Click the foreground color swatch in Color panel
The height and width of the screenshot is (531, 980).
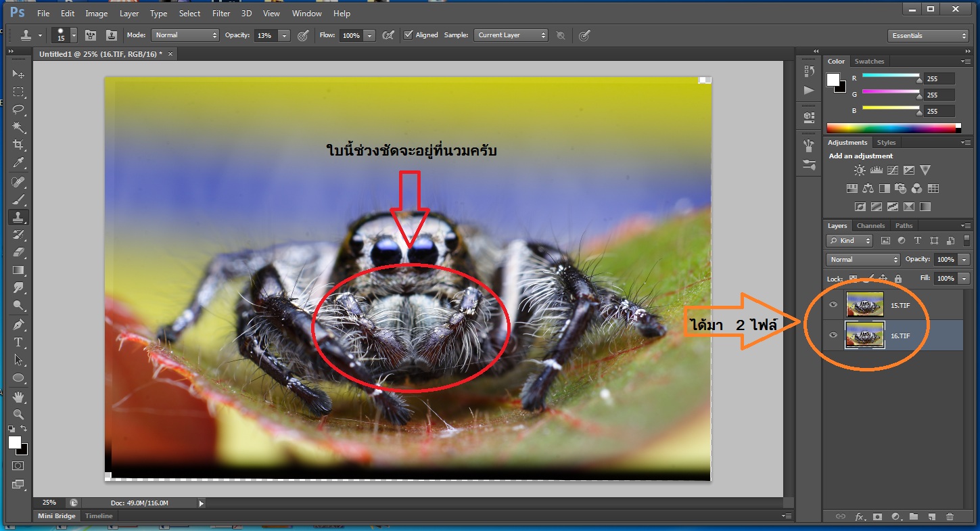click(833, 79)
